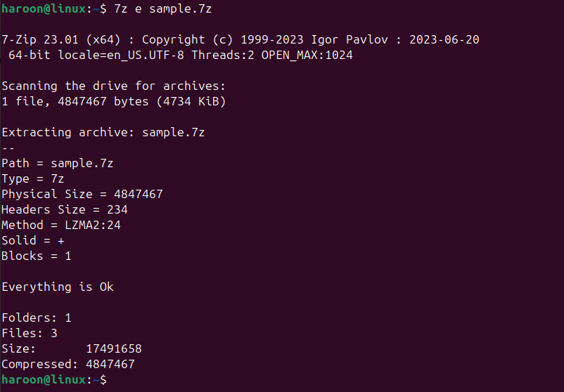Click the "Extracting archive: sample.7z" line
The height and width of the screenshot is (392, 564).
(103, 132)
